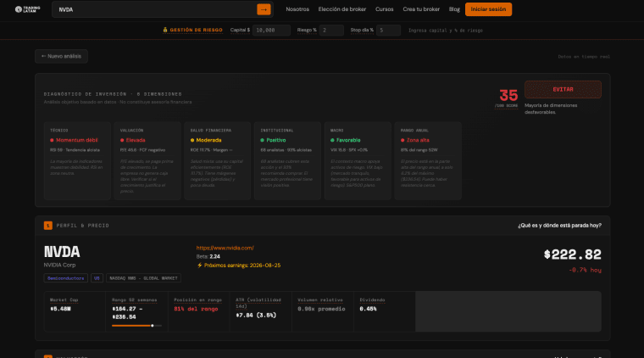Click the Riesgo % input field

[331, 30]
